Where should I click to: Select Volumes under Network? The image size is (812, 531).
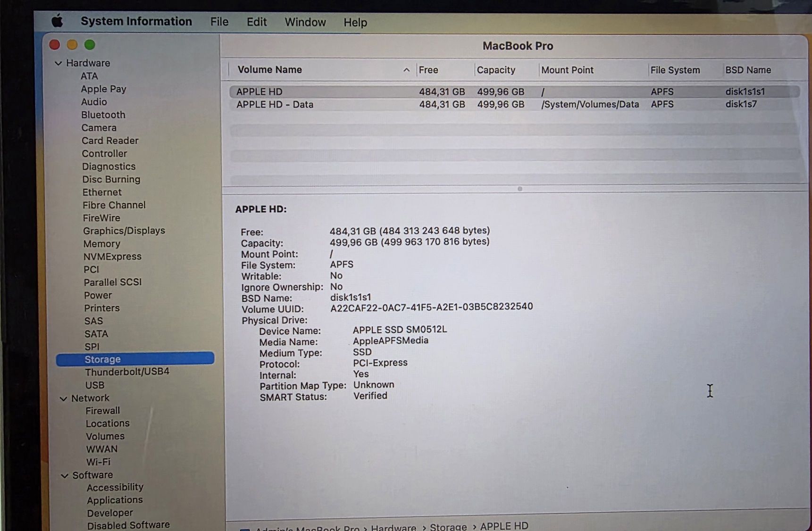105,436
